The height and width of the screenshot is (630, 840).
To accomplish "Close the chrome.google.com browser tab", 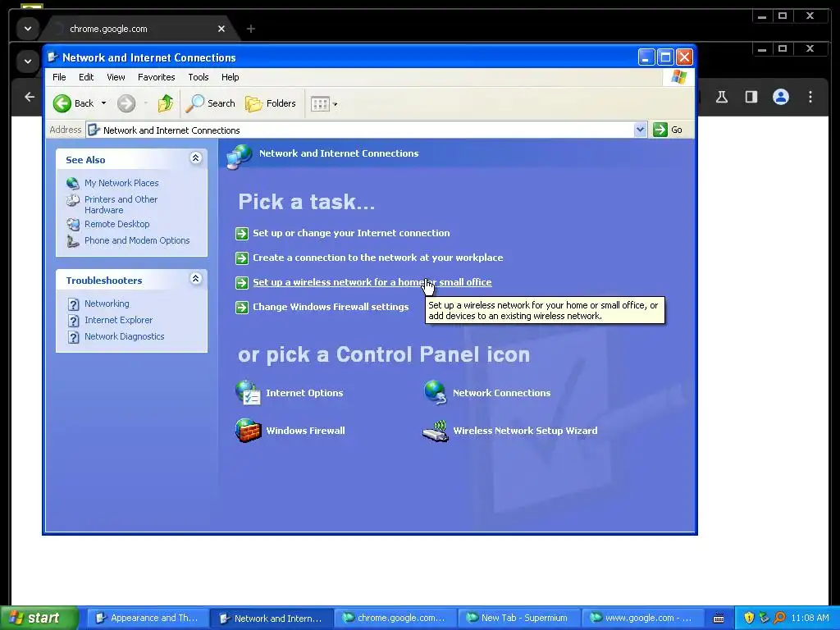I will [x=221, y=29].
